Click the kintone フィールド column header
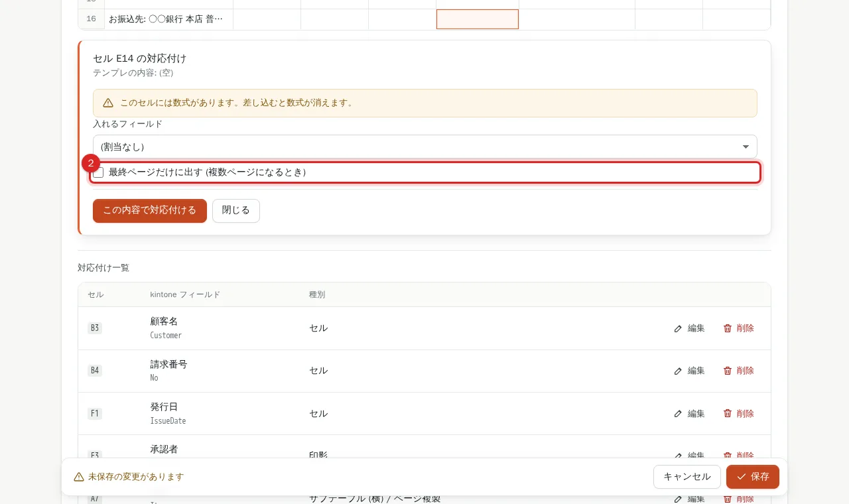The width and height of the screenshot is (849, 504). 185,294
